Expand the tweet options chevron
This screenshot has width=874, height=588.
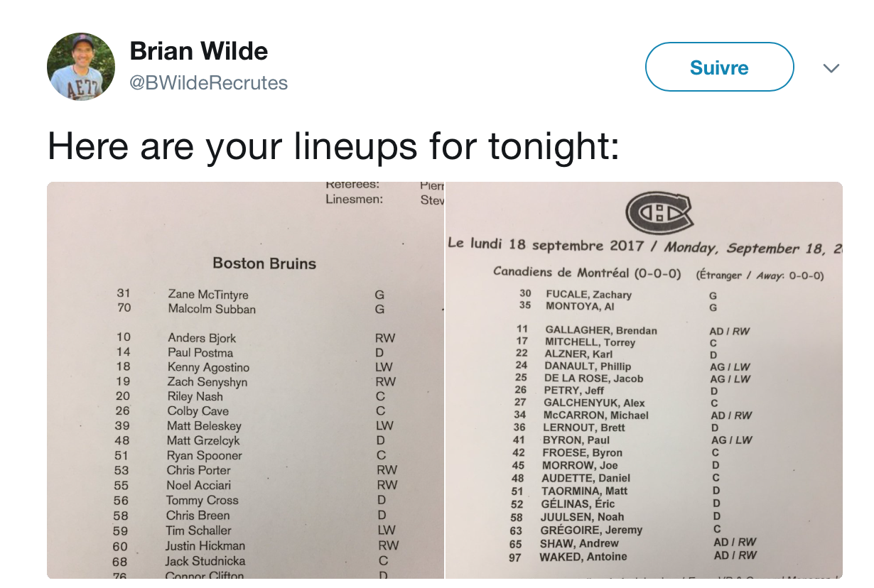click(x=831, y=68)
